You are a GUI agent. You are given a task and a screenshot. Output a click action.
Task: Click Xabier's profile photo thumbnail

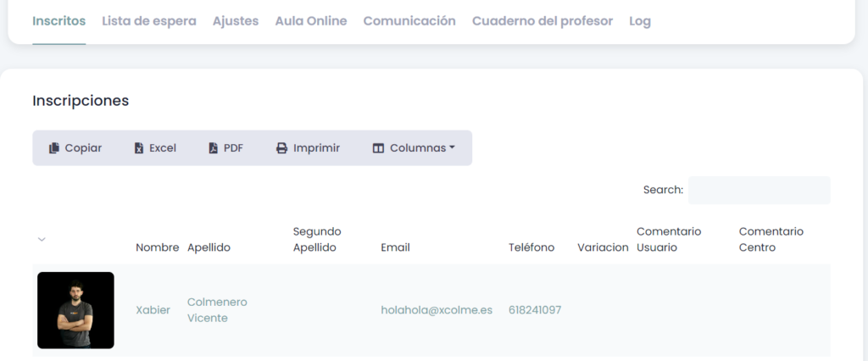tap(75, 310)
